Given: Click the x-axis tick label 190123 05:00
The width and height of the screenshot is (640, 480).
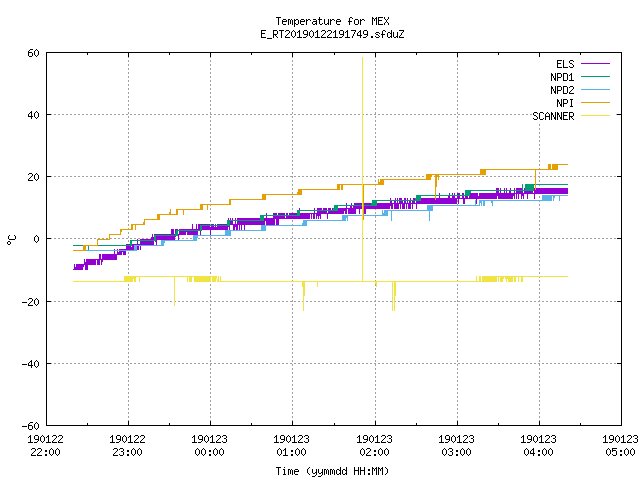Looking at the screenshot, I should (620, 446).
